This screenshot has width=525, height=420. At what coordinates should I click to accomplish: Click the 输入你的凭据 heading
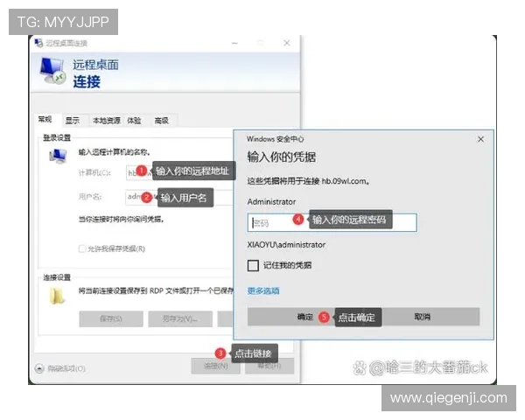pos(282,157)
